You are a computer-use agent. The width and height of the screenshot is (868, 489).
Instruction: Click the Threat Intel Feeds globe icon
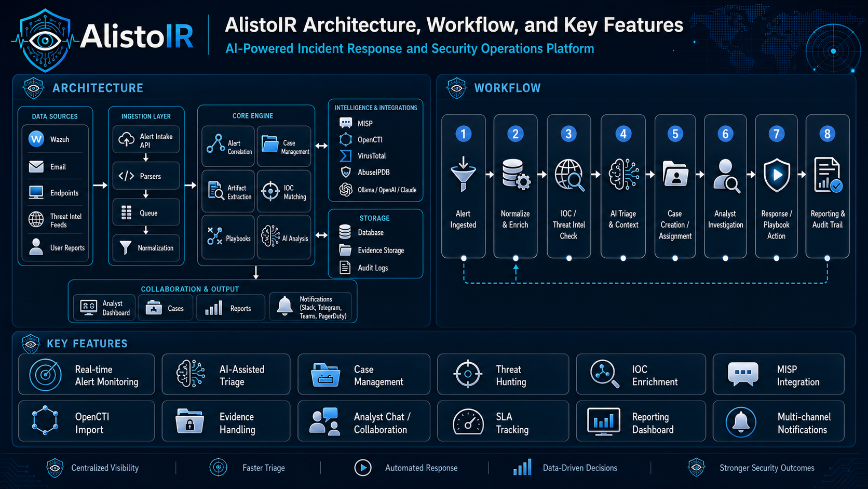pyautogui.click(x=36, y=219)
